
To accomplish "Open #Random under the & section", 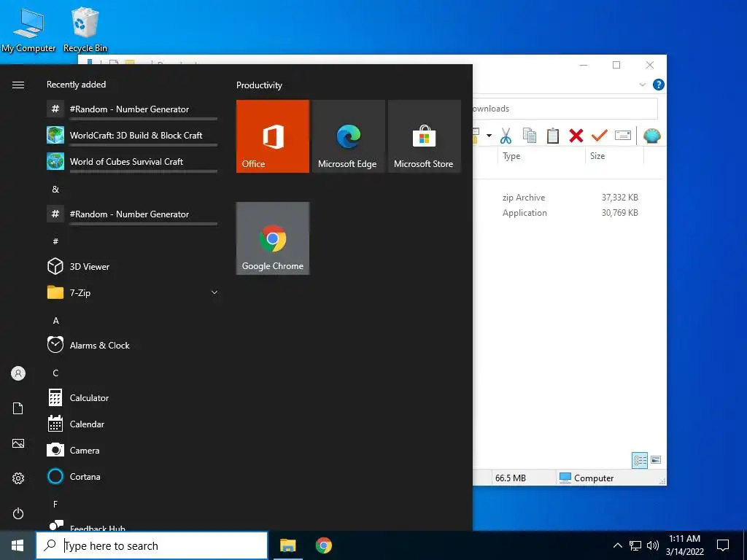I will coord(132,214).
